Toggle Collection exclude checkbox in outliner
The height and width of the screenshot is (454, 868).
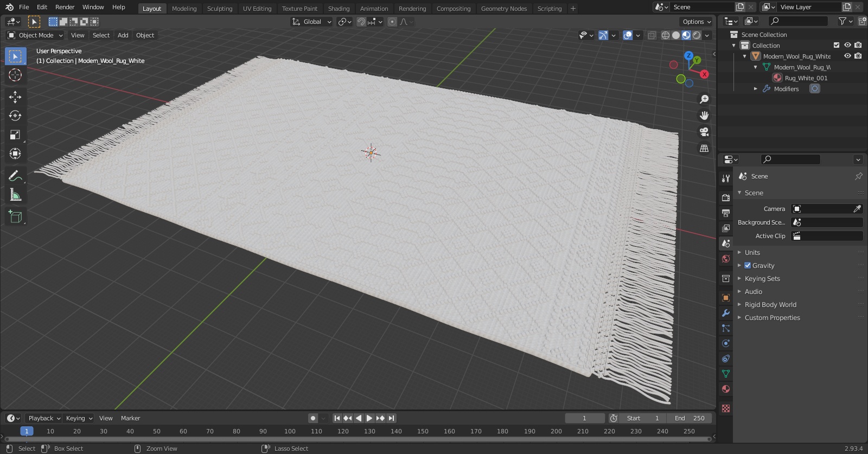837,45
